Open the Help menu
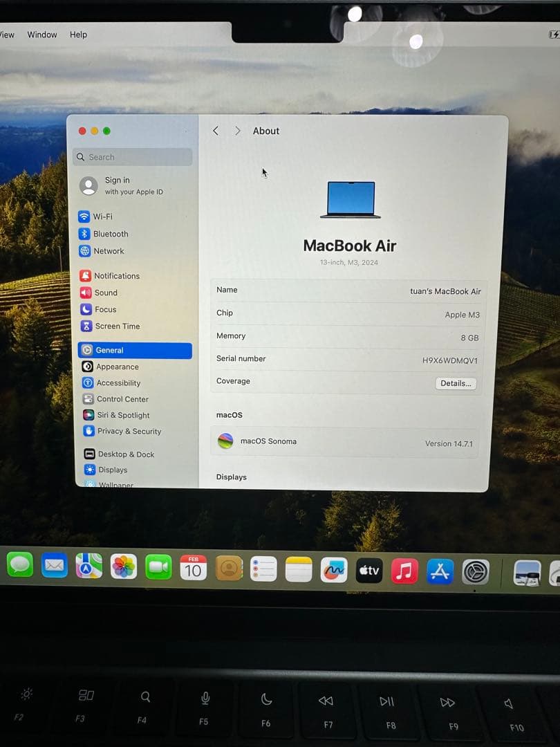Image resolution: width=560 pixels, height=747 pixels. point(78,34)
